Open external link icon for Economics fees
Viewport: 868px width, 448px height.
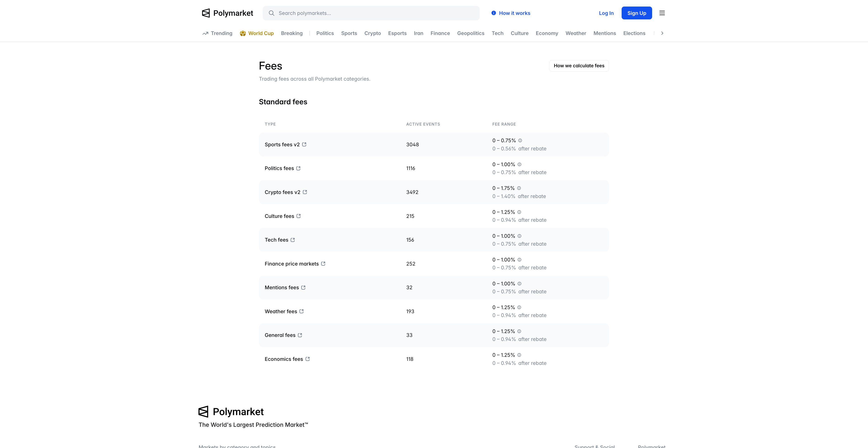pos(308,359)
